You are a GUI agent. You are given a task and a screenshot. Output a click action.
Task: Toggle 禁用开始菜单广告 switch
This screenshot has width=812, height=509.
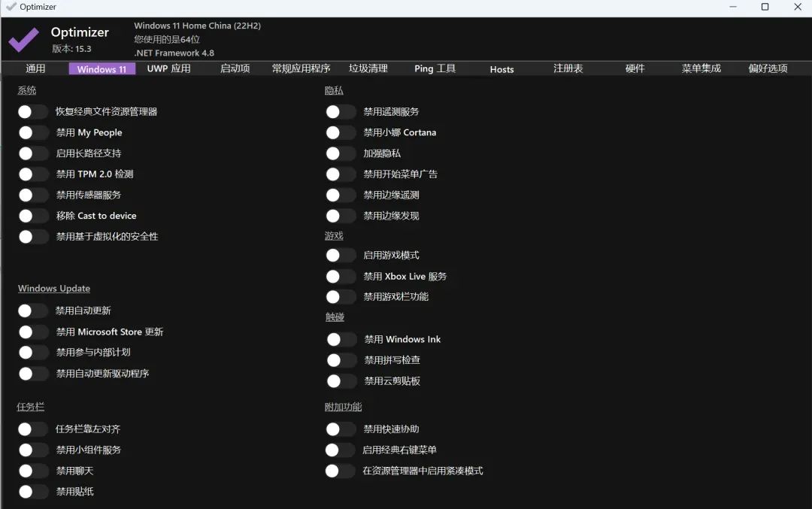coord(341,174)
